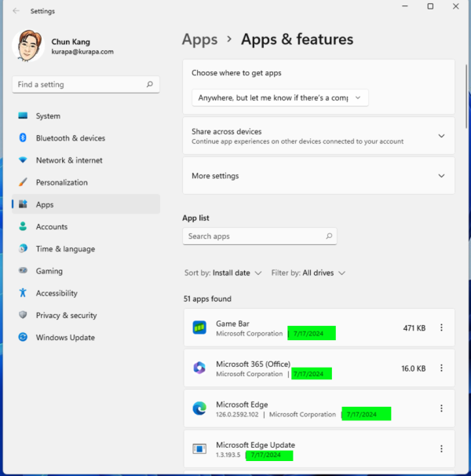Click the Accessibility figure icon
The width and height of the screenshot is (471, 476).
point(23,293)
